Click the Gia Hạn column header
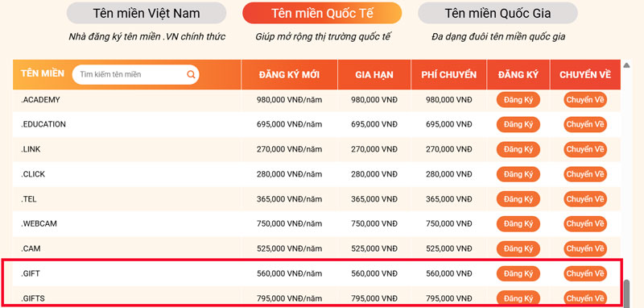 374,75
